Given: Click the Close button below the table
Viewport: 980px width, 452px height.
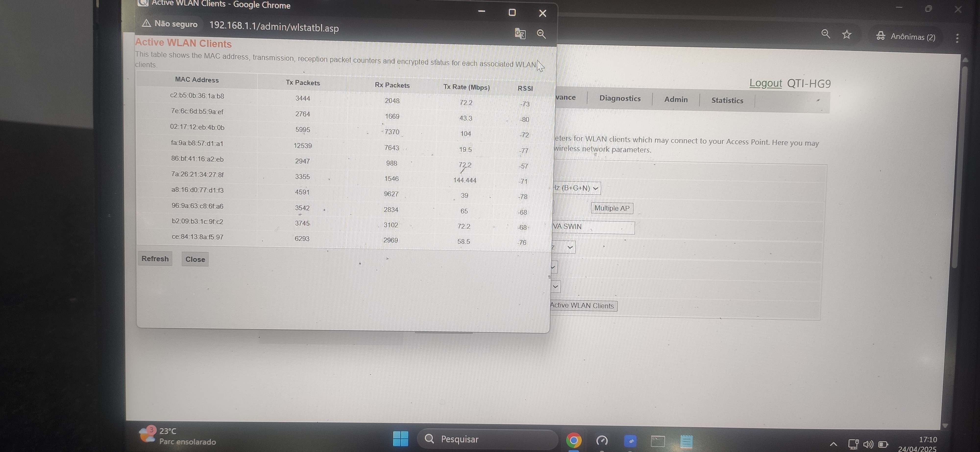Looking at the screenshot, I should tap(195, 259).
